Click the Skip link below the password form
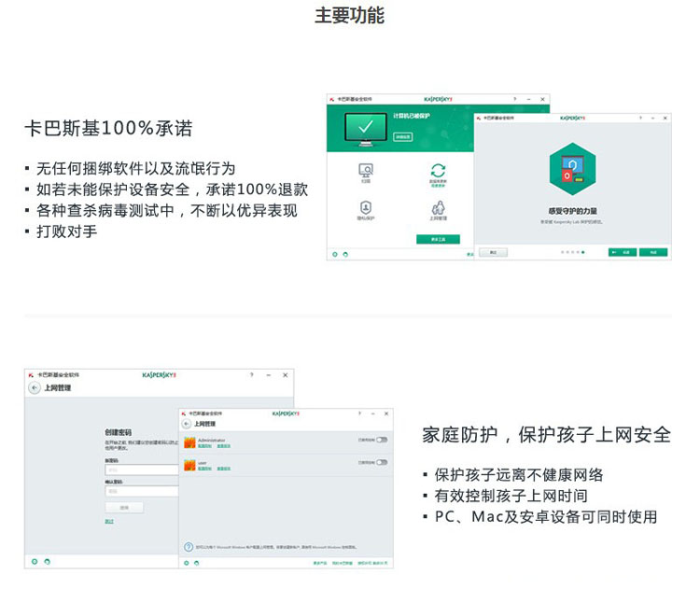The height and width of the screenshot is (603, 700). tap(109, 521)
